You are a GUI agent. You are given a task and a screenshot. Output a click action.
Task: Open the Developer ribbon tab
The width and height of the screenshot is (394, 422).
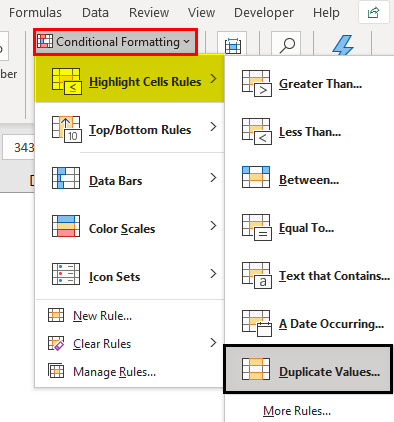pyautogui.click(x=264, y=13)
